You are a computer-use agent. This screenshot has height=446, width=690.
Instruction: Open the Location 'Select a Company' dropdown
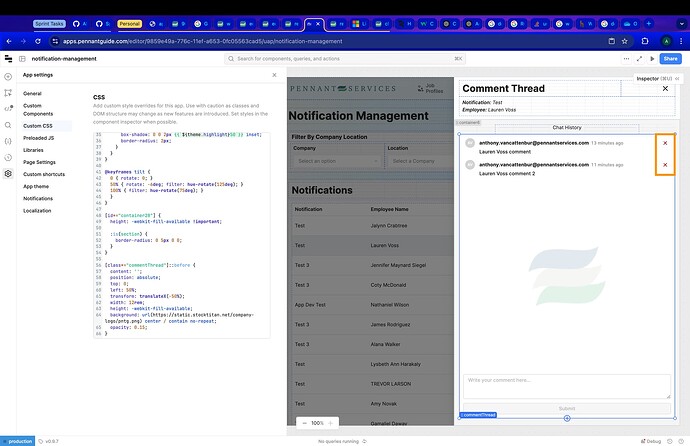coord(420,161)
